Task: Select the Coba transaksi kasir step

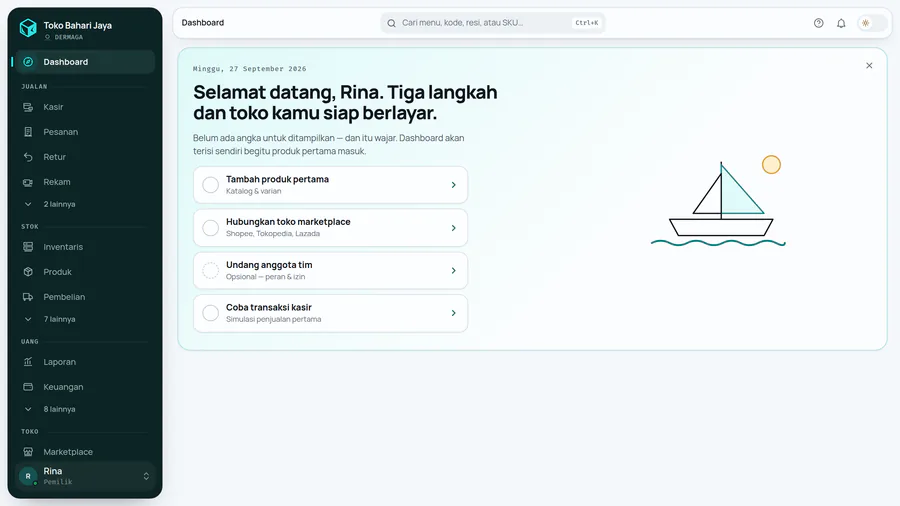Action: click(331, 313)
